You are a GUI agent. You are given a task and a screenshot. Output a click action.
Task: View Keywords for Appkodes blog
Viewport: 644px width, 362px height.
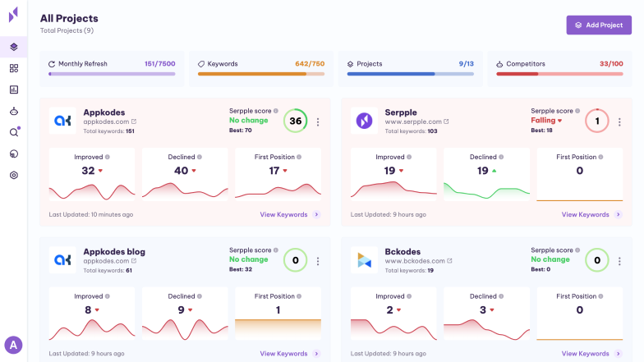pyautogui.click(x=290, y=354)
